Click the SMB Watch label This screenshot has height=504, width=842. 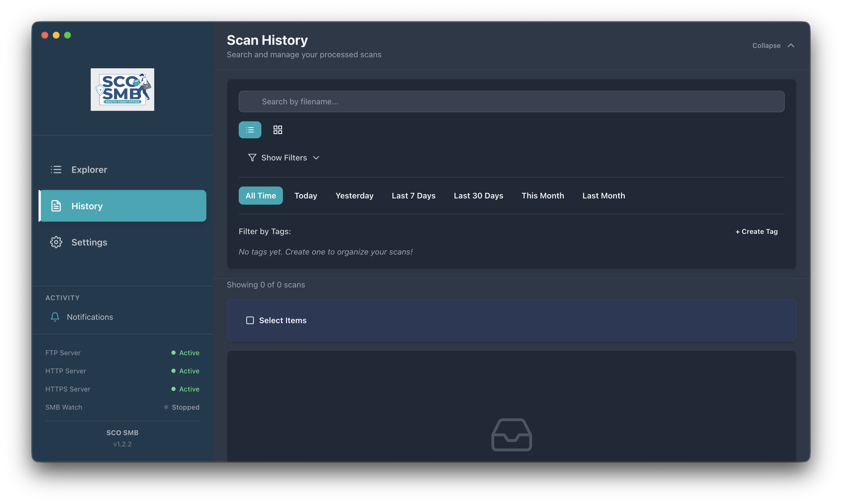(64, 407)
